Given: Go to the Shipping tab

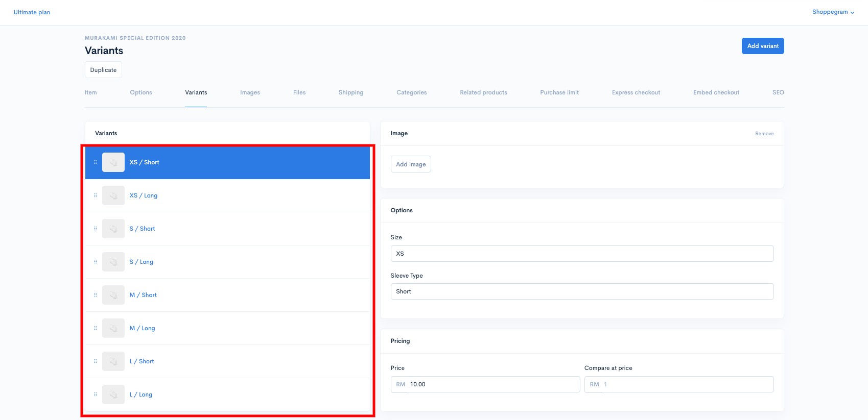Looking at the screenshot, I should (x=351, y=92).
